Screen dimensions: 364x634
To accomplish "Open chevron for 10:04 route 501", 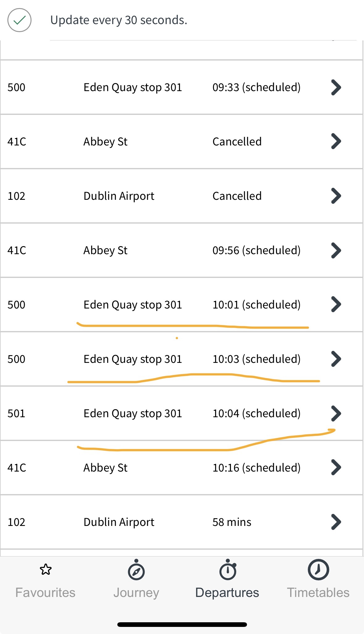I will point(336,413).
